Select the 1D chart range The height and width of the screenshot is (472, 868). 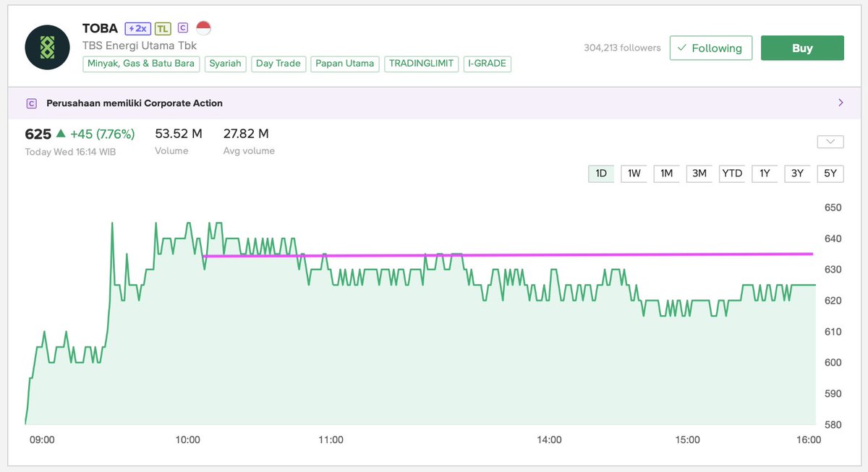click(601, 173)
